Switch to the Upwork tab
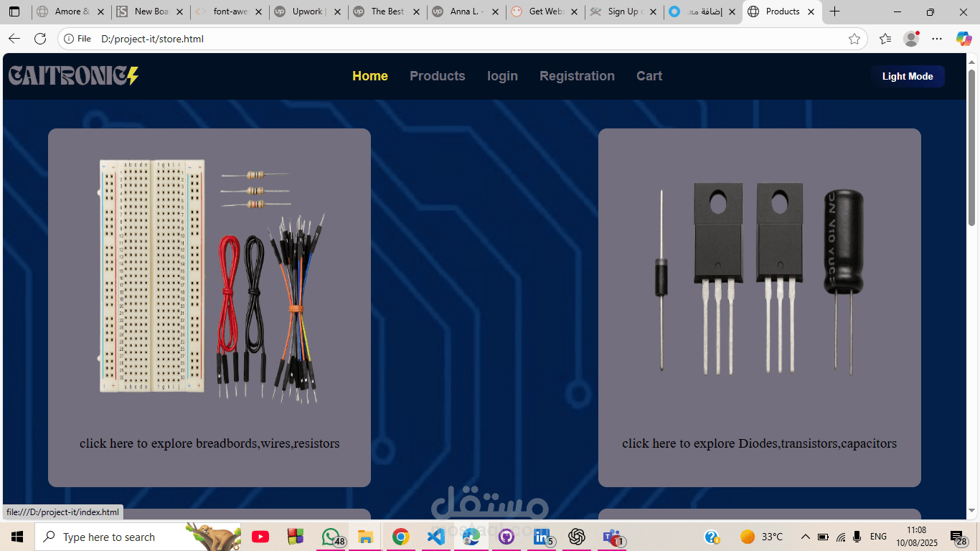980x551 pixels. [307, 11]
